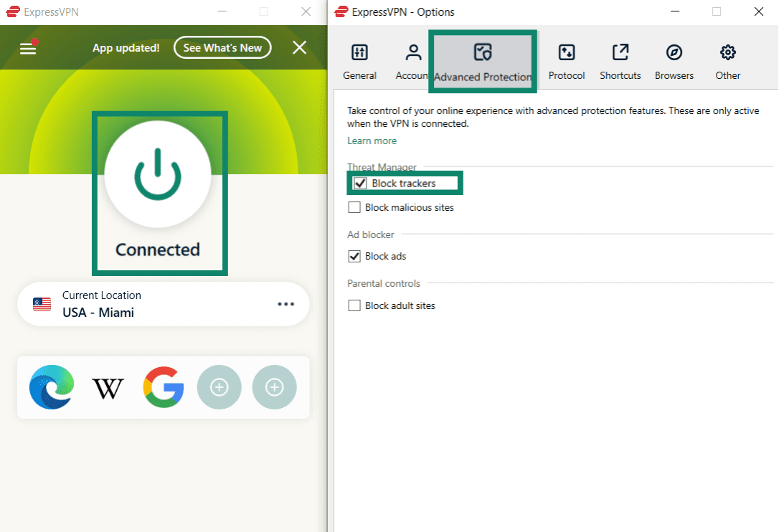Open the location options three-dot menu
779x532 pixels.
[286, 304]
